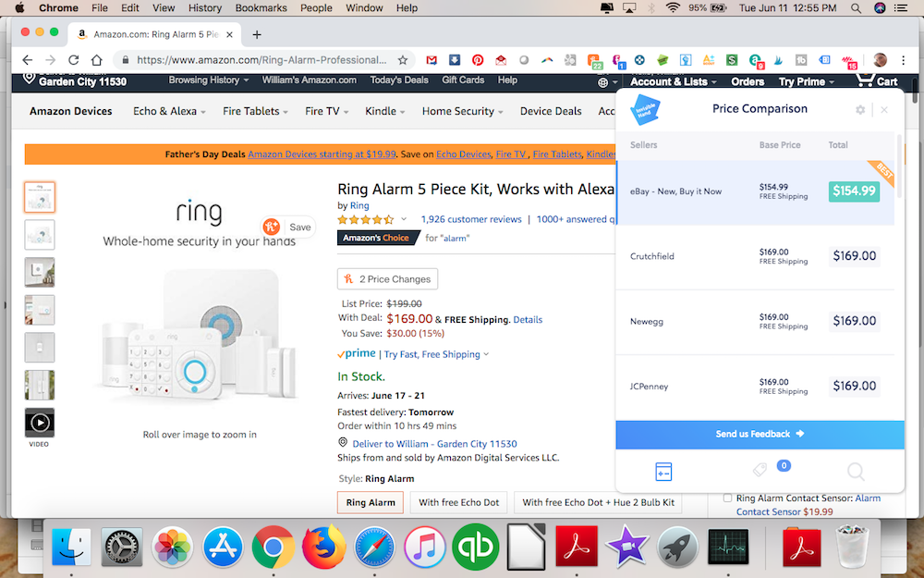924x578 pixels.
Task: Select the Amazon.com Ring Alarm tab
Action: click(x=153, y=34)
